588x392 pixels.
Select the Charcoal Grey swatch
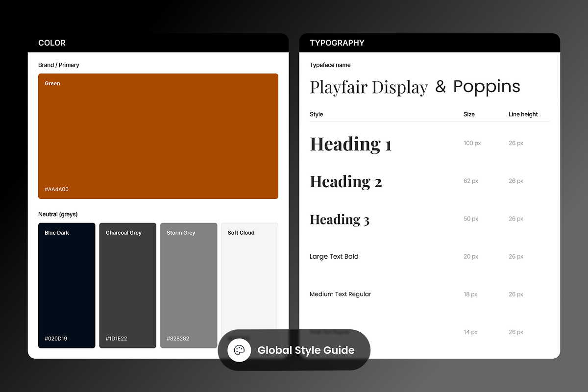click(128, 286)
